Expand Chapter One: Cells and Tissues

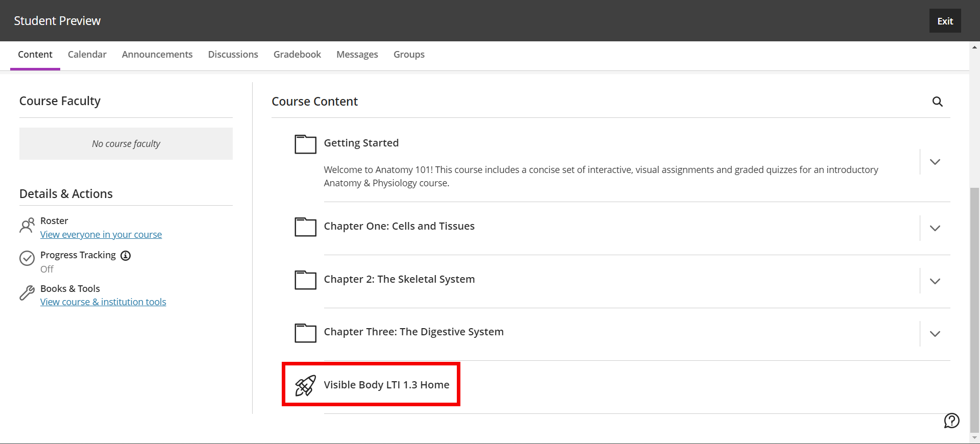coord(935,228)
